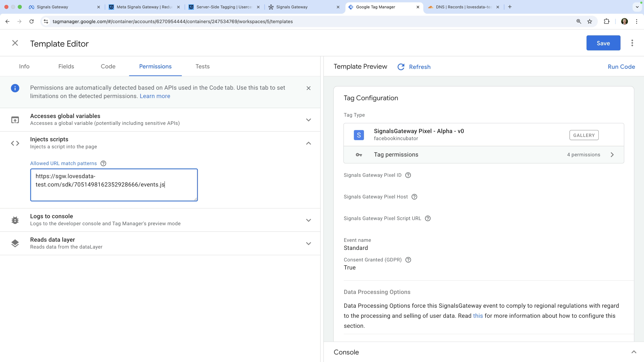
Task: Open the browser extensions puzzle icon
Action: pos(607,21)
